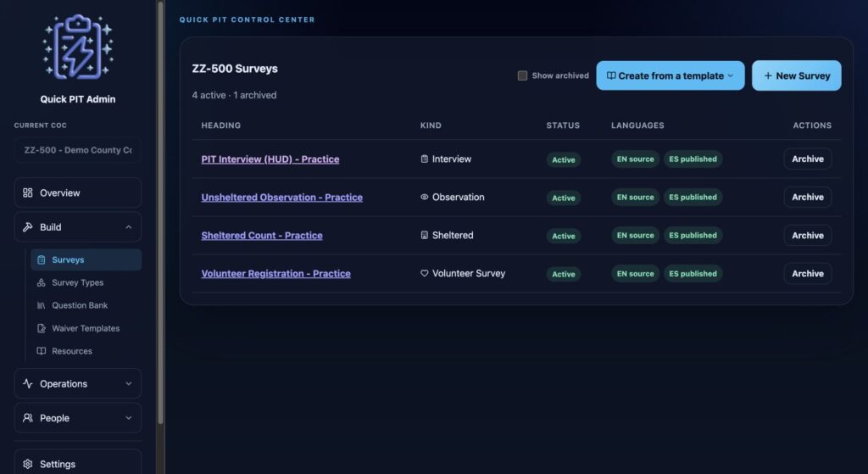
Task: Select Surveys in the Build submenu
Action: [86, 259]
